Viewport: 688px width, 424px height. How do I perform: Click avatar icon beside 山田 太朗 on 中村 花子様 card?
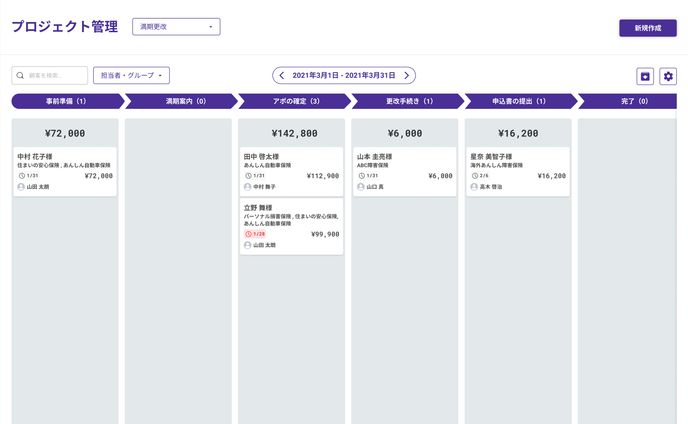click(21, 187)
